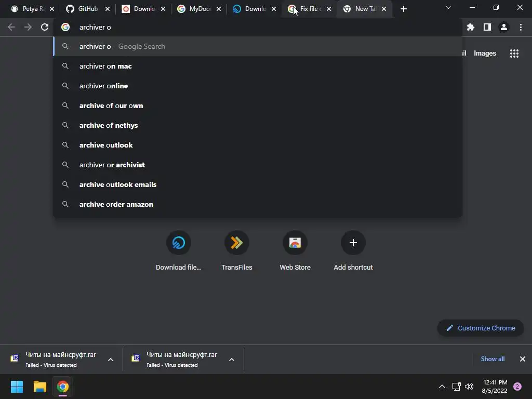Open Google Images link

tap(485, 54)
